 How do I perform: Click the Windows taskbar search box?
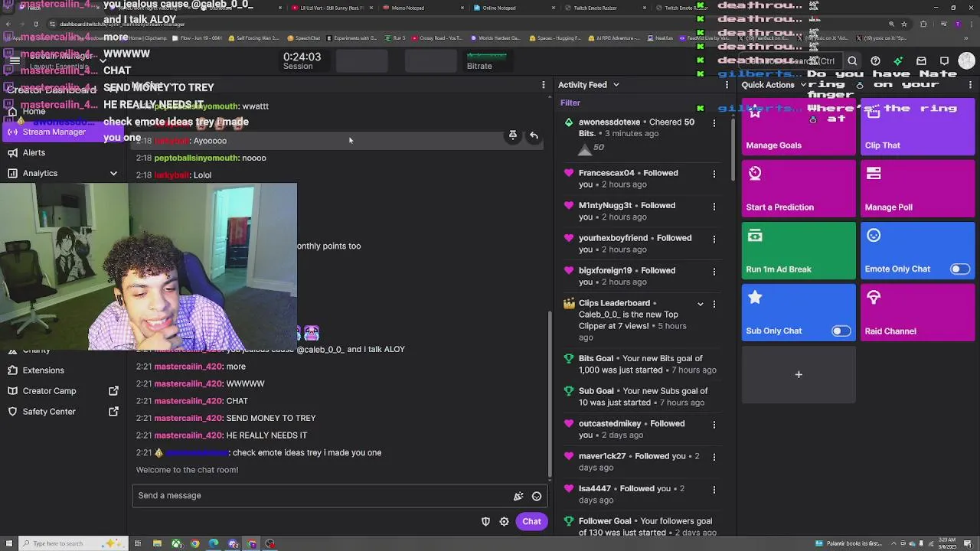coord(70,544)
